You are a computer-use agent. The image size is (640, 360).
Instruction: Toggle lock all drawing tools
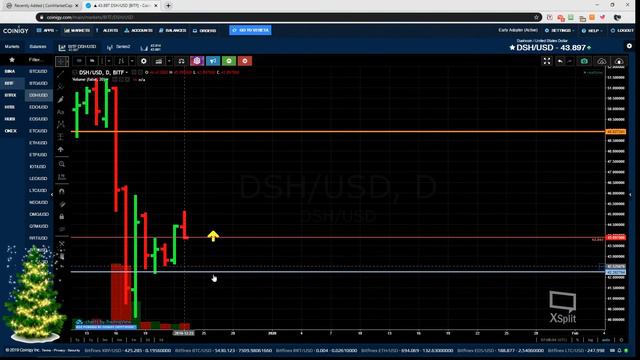tap(62, 216)
